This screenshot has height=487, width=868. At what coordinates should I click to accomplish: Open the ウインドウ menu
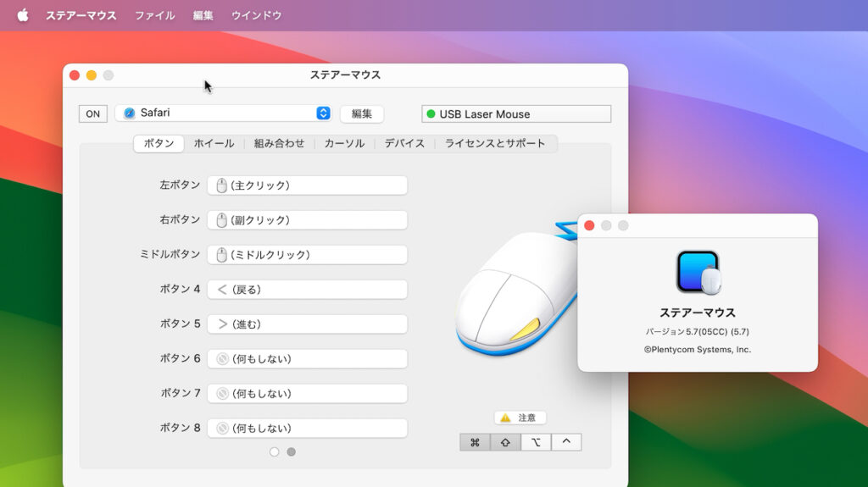click(256, 15)
